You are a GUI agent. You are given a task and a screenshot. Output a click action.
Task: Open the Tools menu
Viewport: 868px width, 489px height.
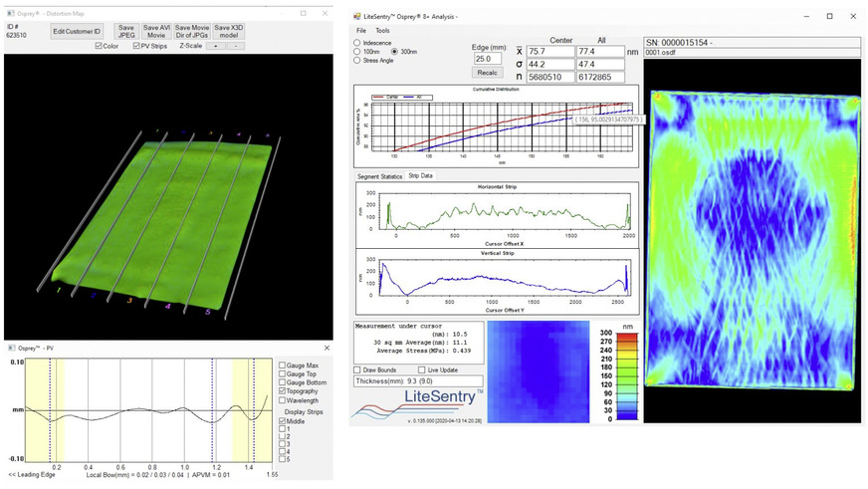click(x=382, y=31)
